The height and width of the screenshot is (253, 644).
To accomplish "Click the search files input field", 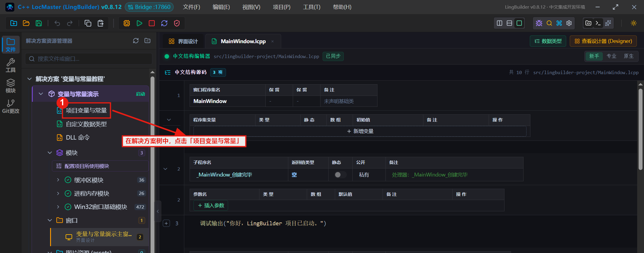I will [89, 59].
